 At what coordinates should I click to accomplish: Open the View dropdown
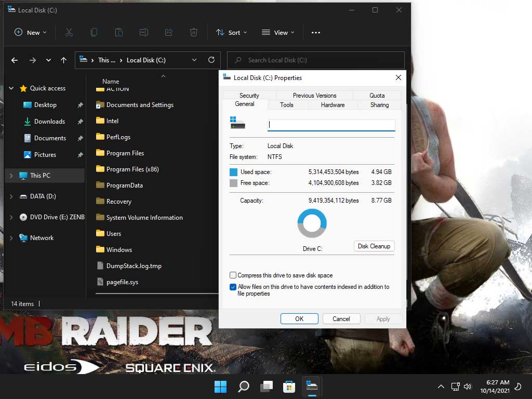pyautogui.click(x=278, y=33)
